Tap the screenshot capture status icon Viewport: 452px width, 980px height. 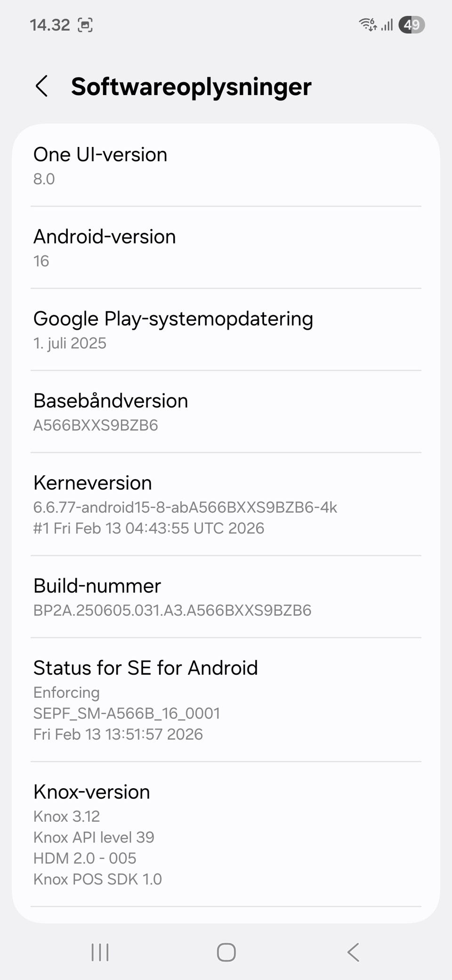click(x=85, y=25)
